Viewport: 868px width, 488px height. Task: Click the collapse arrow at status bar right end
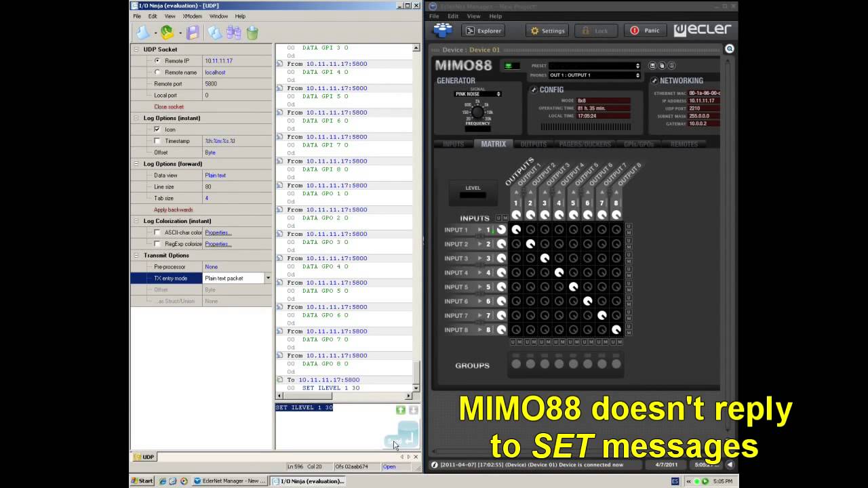tap(730, 465)
